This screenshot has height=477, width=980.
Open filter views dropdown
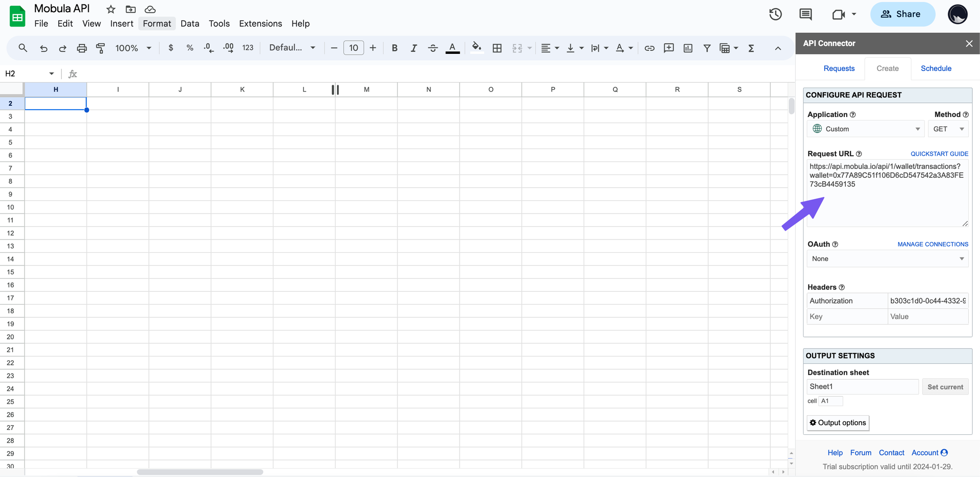click(x=729, y=48)
